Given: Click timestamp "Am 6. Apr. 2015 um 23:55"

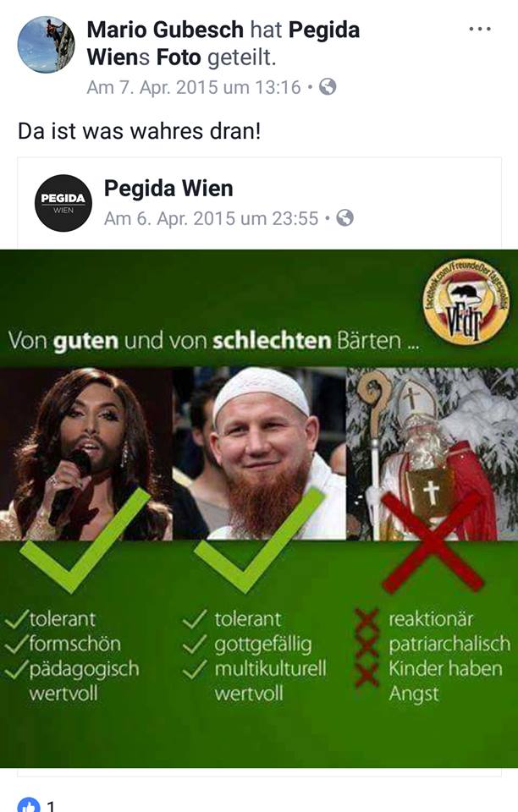Looking at the screenshot, I should click(212, 218).
